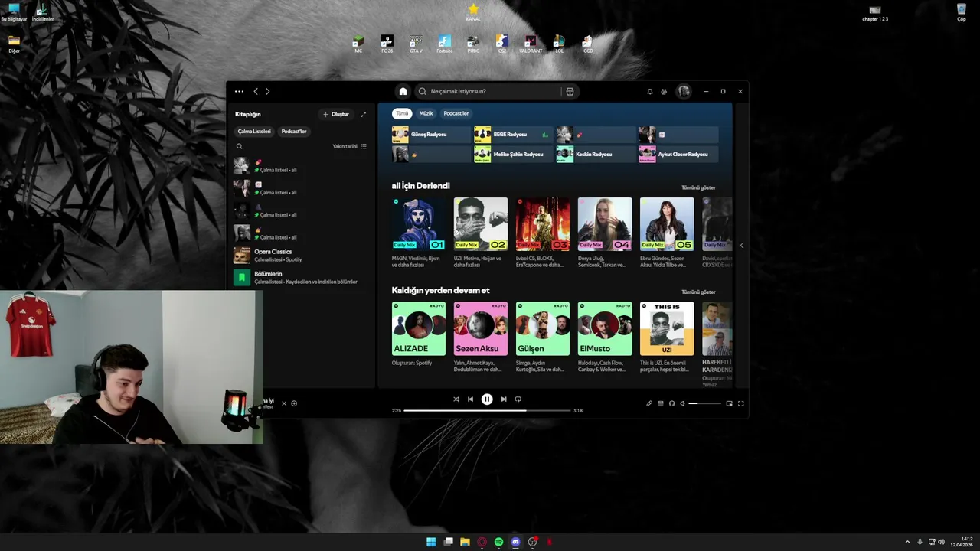The height and width of the screenshot is (551, 980).
Task: Open Spotify icon in taskbar
Action: click(x=498, y=542)
